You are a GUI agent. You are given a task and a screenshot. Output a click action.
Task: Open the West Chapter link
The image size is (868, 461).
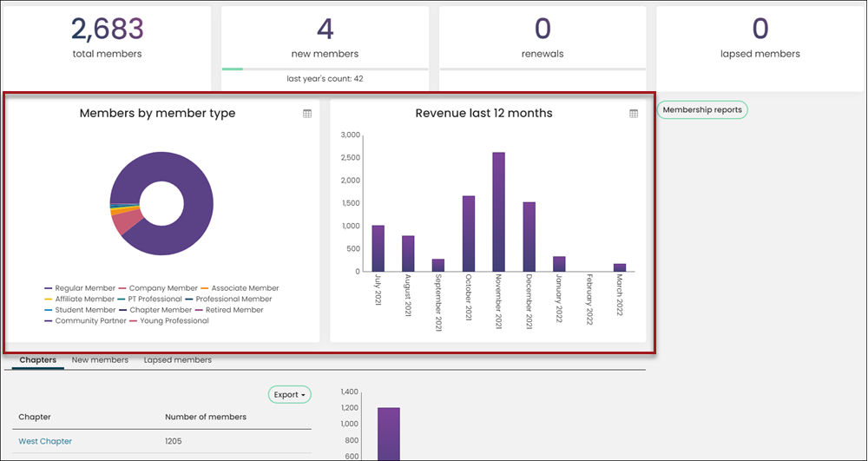coord(45,441)
